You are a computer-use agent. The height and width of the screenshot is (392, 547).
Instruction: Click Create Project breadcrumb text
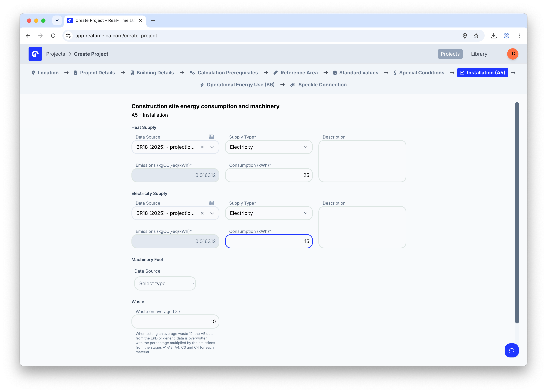[x=91, y=54]
